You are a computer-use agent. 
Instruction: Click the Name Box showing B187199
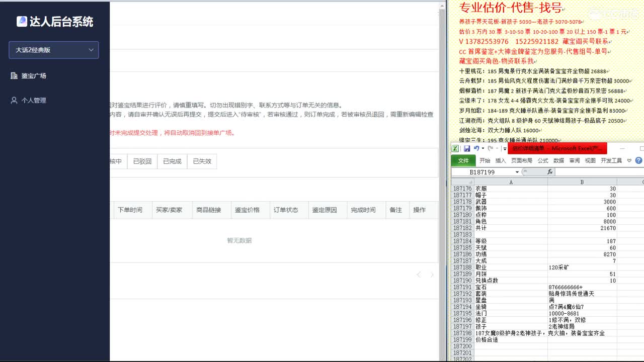[482, 172]
